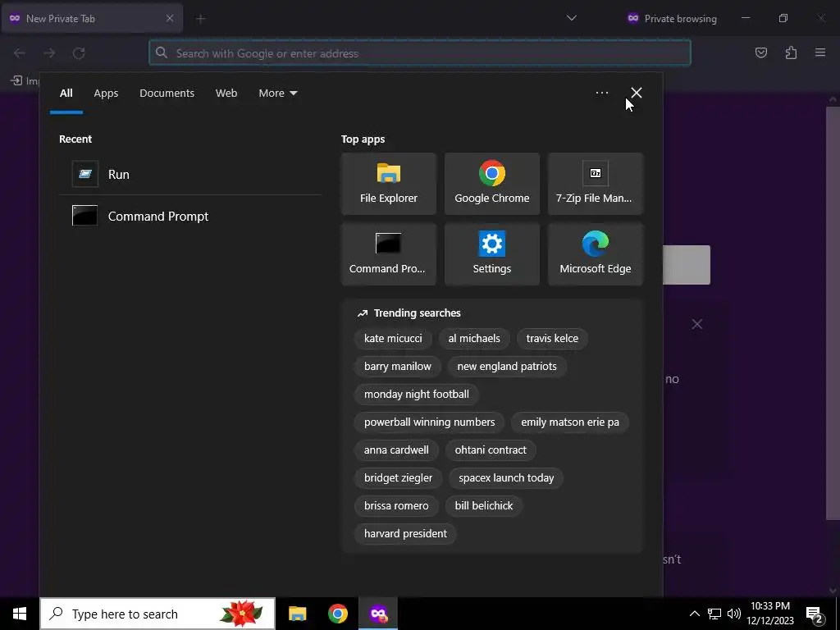Open the search panel options ellipsis
The image size is (840, 630).
(601, 93)
